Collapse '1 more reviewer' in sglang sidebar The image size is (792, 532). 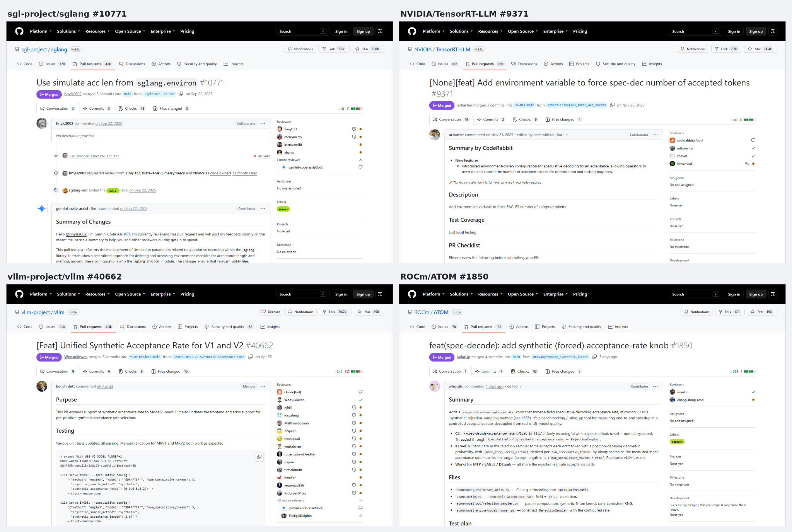pyautogui.click(x=360, y=160)
